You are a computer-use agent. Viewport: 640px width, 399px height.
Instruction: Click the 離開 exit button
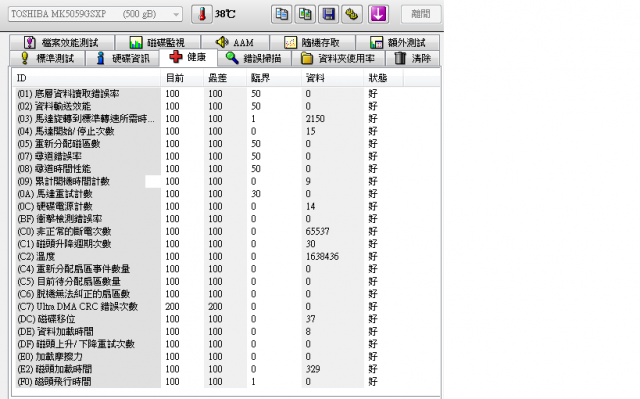pyautogui.click(x=421, y=14)
